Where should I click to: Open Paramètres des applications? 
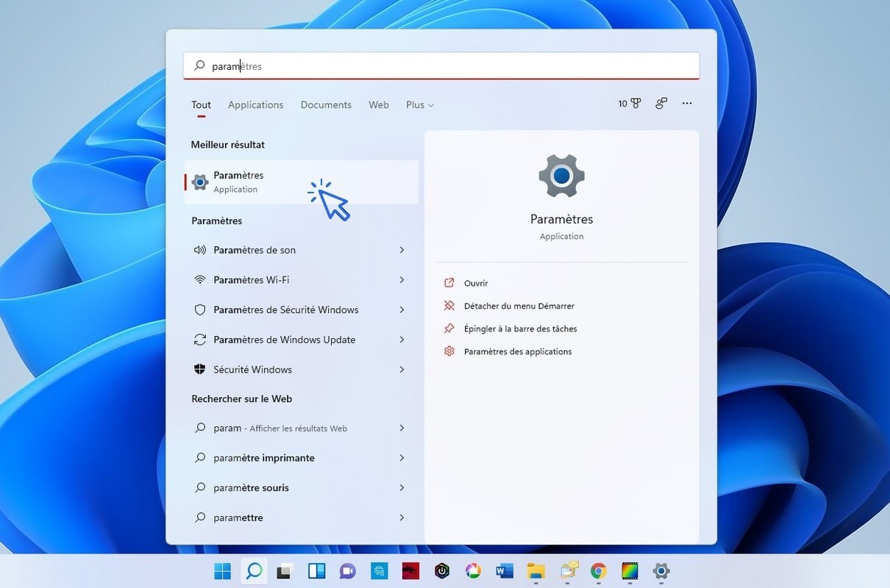pos(518,351)
